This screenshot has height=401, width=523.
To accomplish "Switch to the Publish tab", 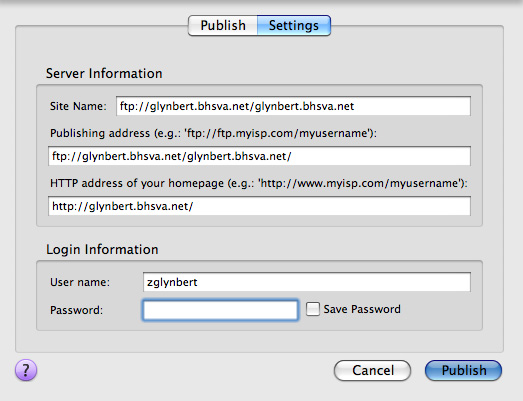I will (x=223, y=25).
